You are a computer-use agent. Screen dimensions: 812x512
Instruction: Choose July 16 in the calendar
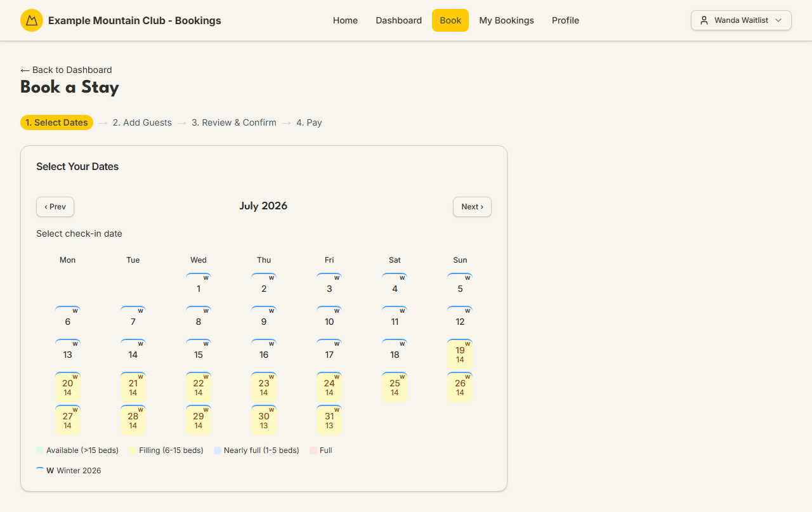tap(264, 353)
